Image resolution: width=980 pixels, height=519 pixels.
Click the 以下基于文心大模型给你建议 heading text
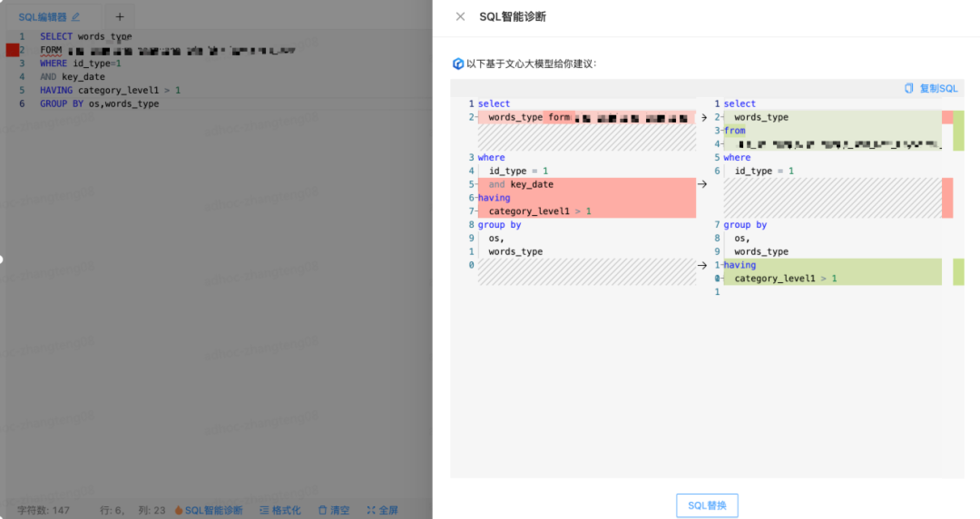click(x=531, y=64)
